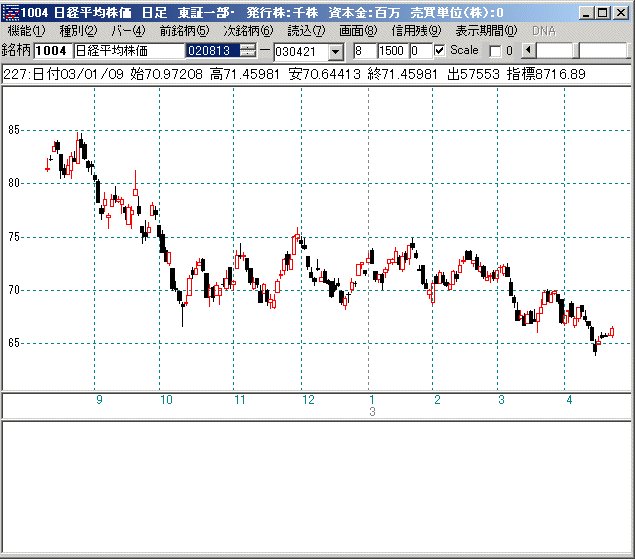Click the price label 85 on axis

[x=14, y=130]
